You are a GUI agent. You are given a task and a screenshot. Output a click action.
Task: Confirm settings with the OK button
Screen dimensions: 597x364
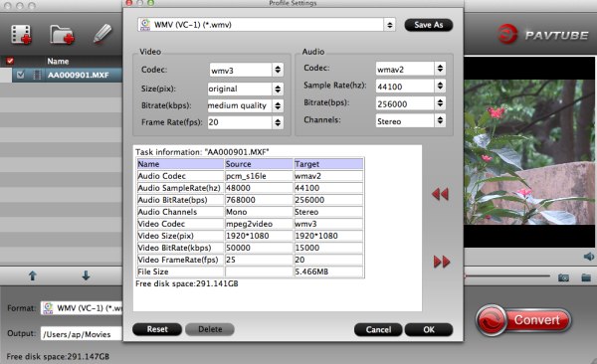pos(429,330)
